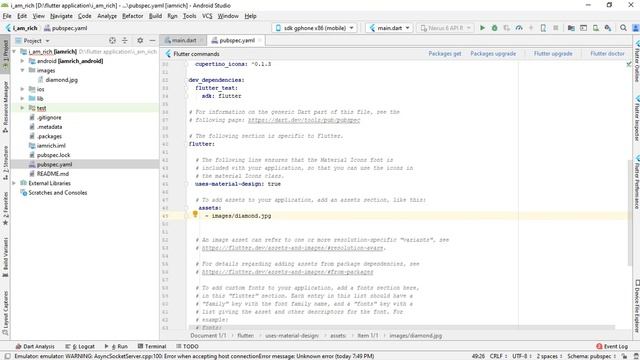This screenshot has width=640, height=360.
Task: Open the Navigate menu
Action: pyautogui.click(x=61, y=16)
